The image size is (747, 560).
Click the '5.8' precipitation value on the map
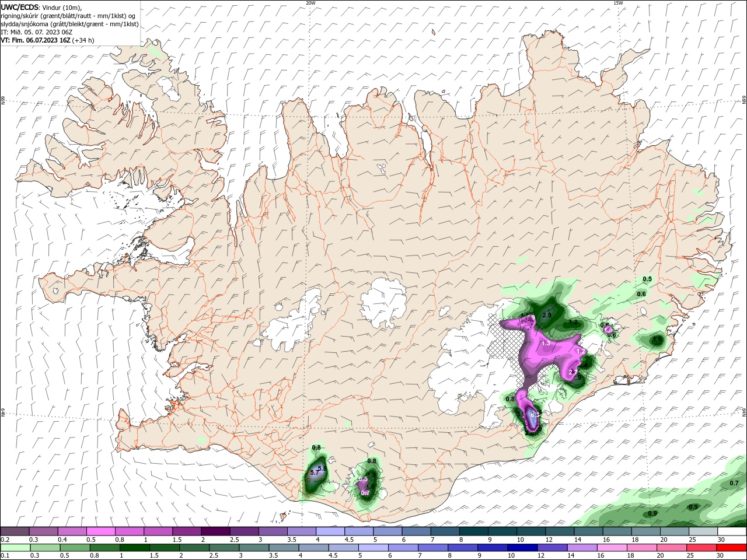(x=322, y=468)
